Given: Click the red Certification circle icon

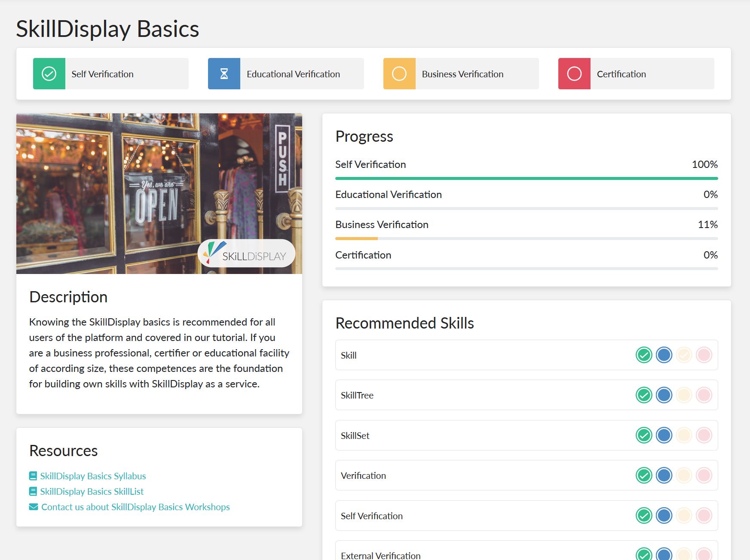Looking at the screenshot, I should click(574, 74).
